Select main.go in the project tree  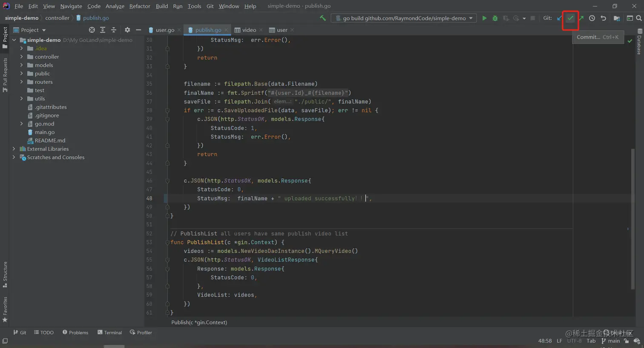pyautogui.click(x=45, y=132)
